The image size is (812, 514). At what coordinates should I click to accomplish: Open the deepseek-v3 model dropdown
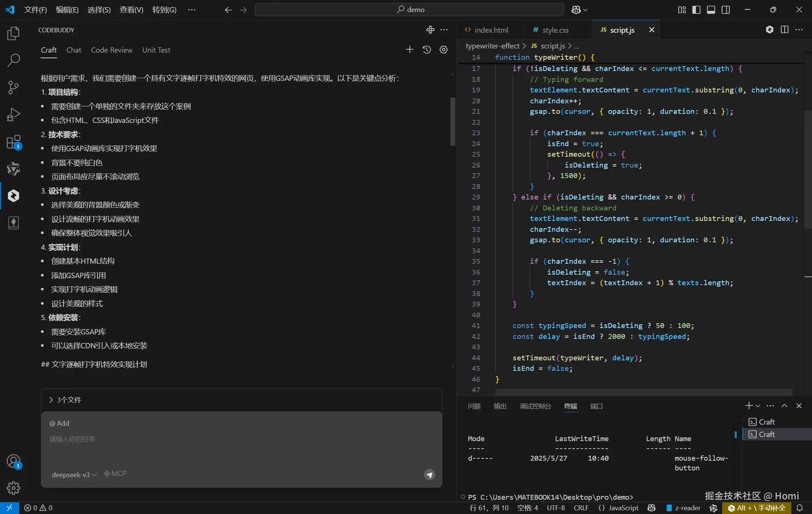pyautogui.click(x=74, y=475)
